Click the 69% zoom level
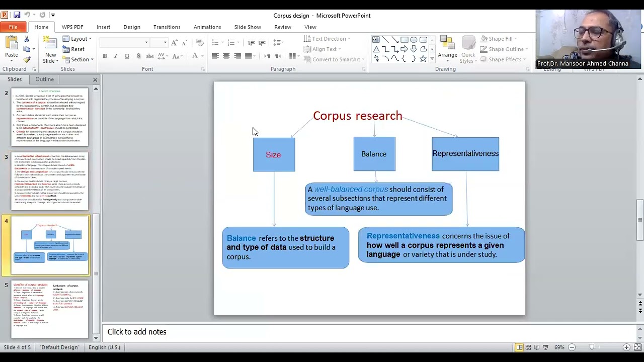Viewport: 644px width, 362px height. 559,347
